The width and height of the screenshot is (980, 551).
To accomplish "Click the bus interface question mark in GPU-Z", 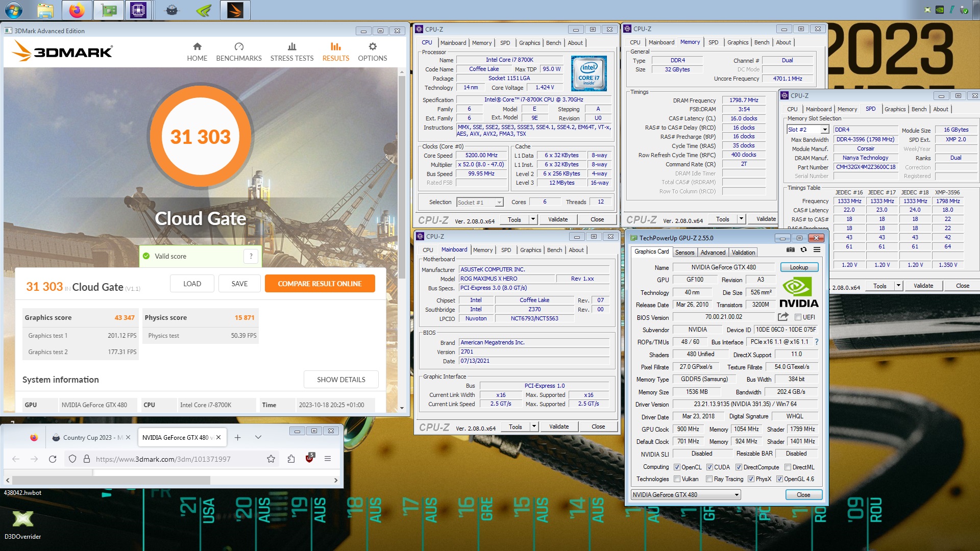I will tap(817, 342).
